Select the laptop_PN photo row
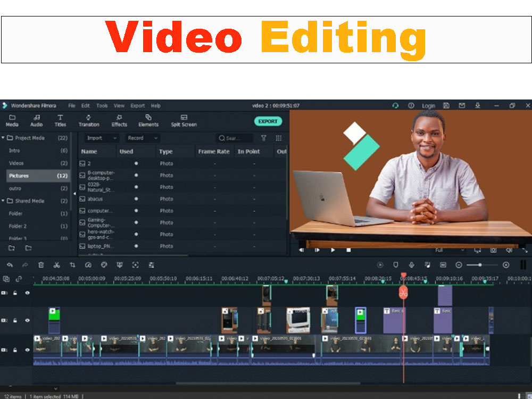Image resolution: width=532 pixels, height=399 pixels. pos(182,246)
